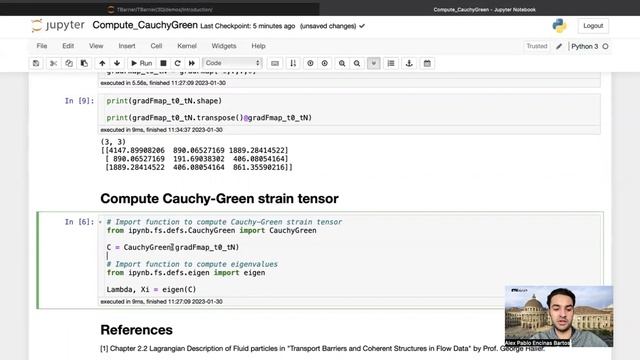Click the from ipynb.fs.defs.eigen import line
Image resolution: width=640 pixels, height=360 pixels.
[x=186, y=273]
